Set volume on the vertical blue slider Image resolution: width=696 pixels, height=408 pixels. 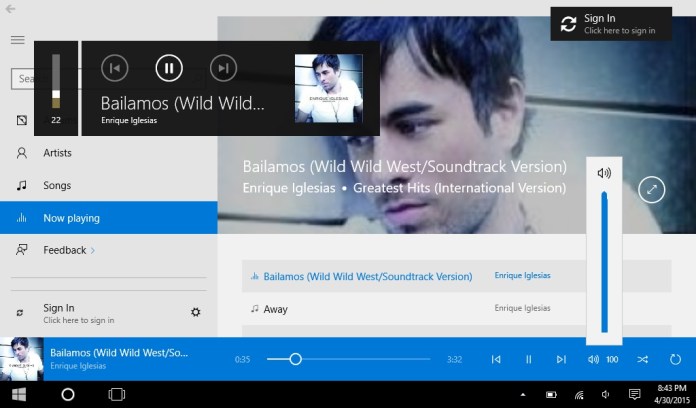pos(604,262)
